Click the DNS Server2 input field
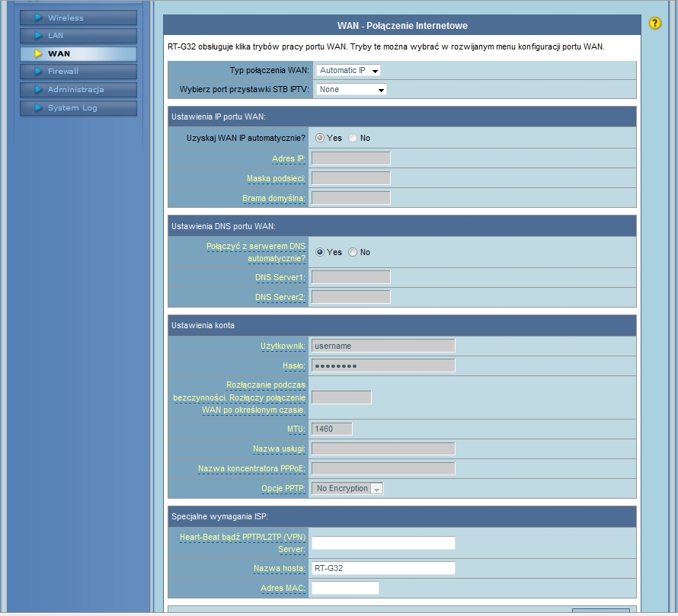Viewport: 678px width, 616px height. pos(351,297)
